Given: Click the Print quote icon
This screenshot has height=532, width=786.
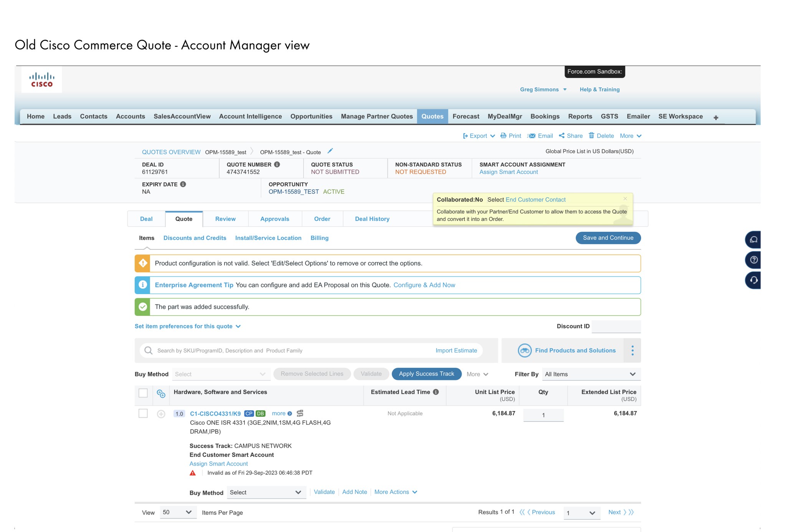Looking at the screenshot, I should coord(503,135).
